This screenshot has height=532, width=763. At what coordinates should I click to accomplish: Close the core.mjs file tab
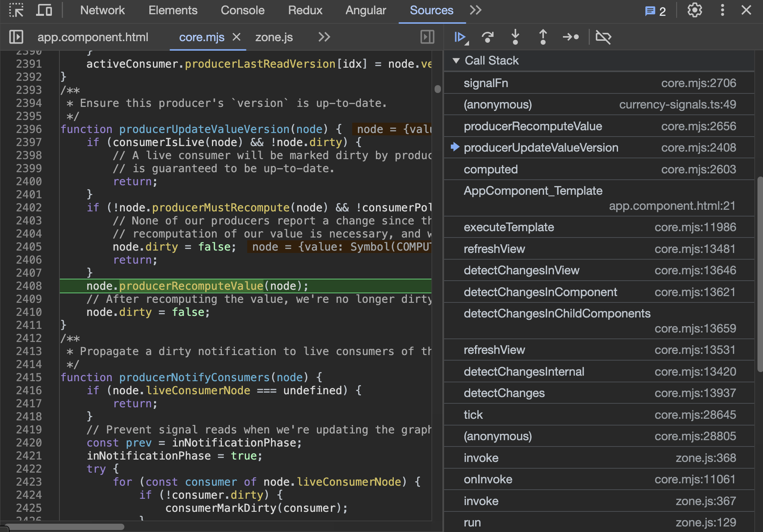click(x=237, y=37)
